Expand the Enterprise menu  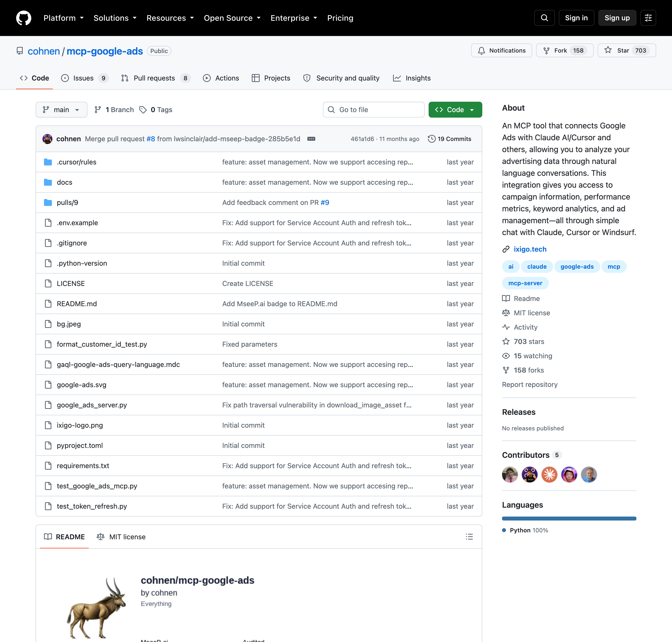294,18
